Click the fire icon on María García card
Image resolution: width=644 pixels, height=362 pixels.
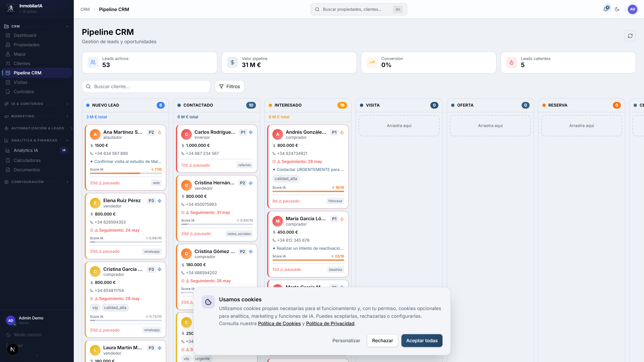pyautogui.click(x=342, y=219)
